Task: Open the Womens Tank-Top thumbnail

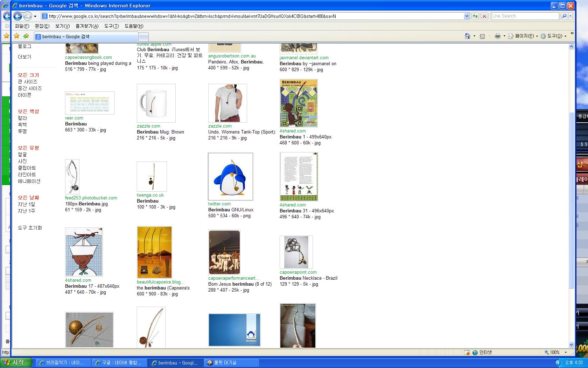Action: tap(227, 103)
